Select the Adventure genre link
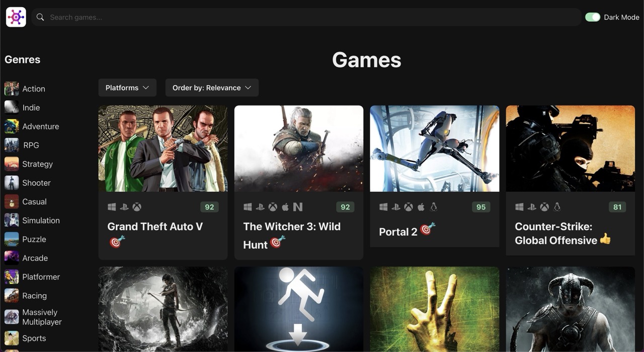This screenshot has width=644, height=352. coord(41,126)
